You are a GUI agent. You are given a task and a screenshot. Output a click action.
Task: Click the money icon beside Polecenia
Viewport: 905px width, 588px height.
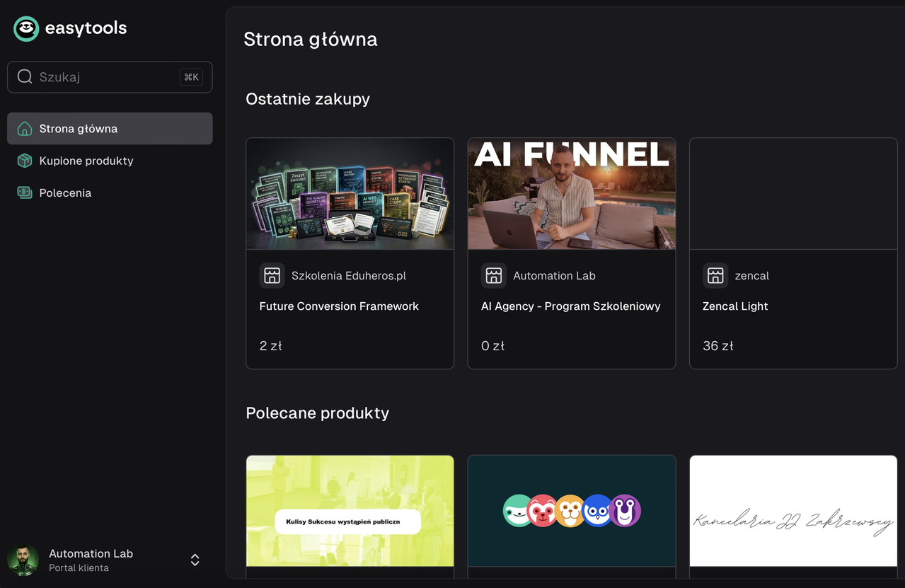pyautogui.click(x=25, y=192)
